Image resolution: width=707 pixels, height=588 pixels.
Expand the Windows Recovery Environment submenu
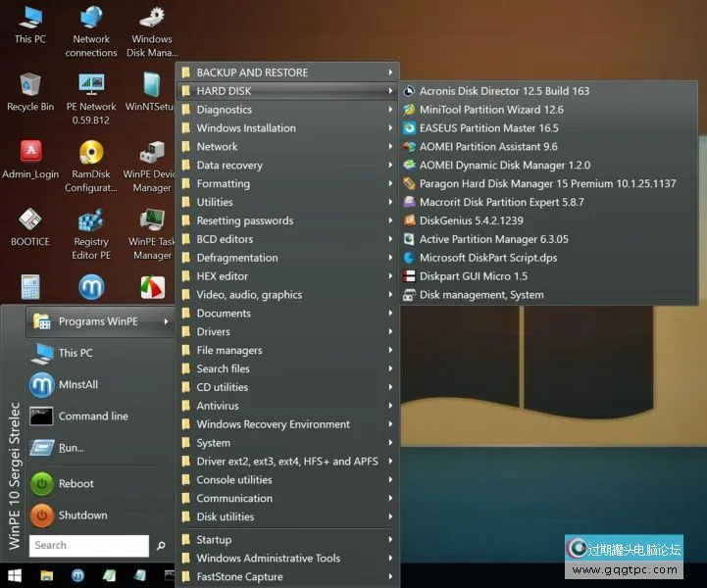pyautogui.click(x=273, y=424)
